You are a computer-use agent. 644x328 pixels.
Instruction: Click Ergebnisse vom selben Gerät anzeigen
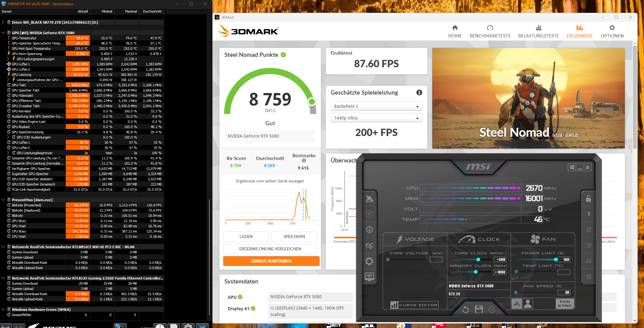pos(270,181)
